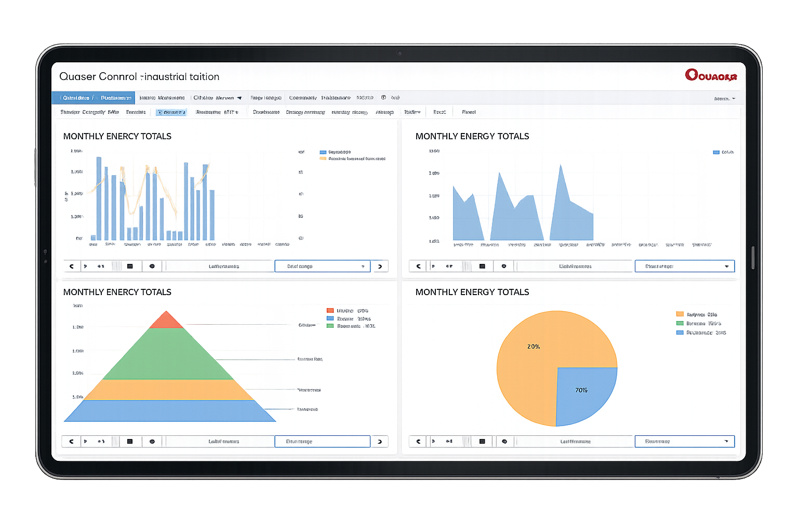
Task: Click the striped slider handle in the pie chart toolbar
Action: (467, 442)
